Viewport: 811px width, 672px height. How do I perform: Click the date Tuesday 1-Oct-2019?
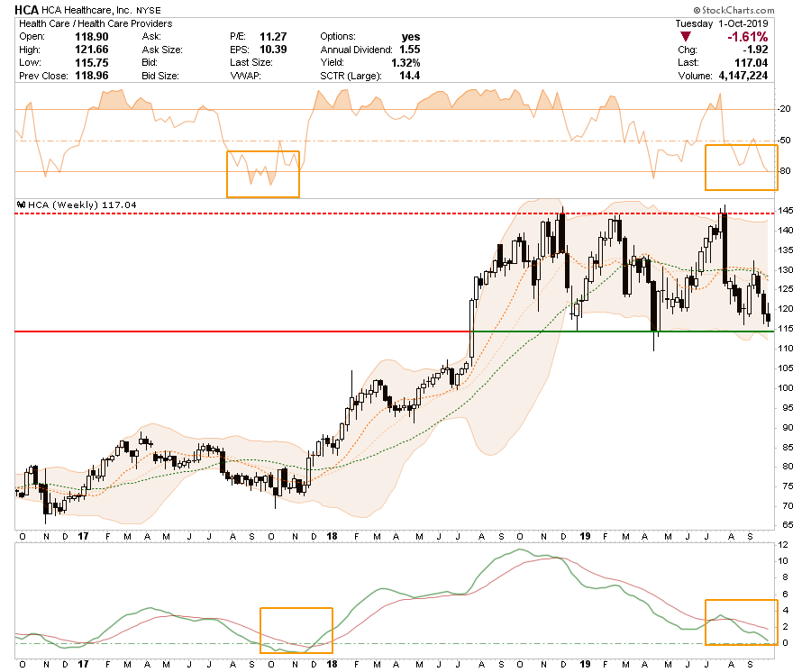click(722, 23)
